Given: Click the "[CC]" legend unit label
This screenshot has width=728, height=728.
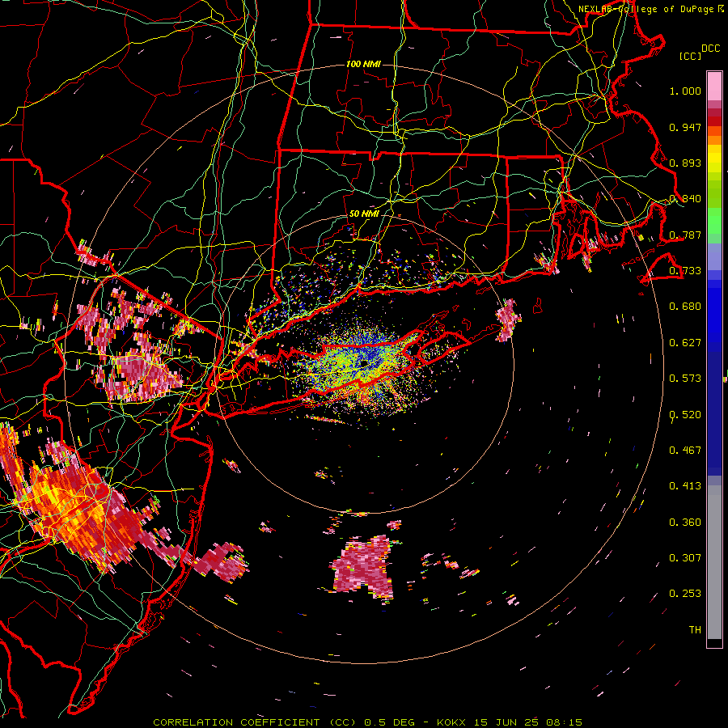Looking at the screenshot, I should [x=690, y=56].
